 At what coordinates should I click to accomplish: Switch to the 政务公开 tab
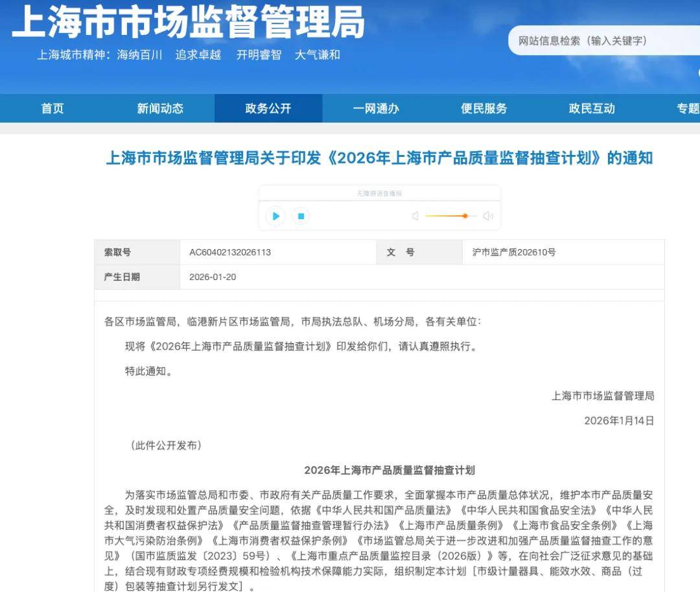268,108
